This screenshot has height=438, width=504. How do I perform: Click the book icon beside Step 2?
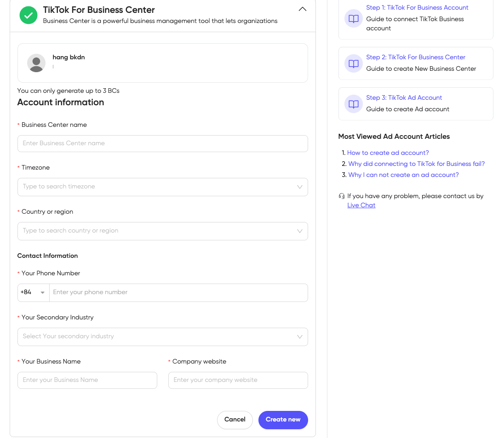(353, 63)
